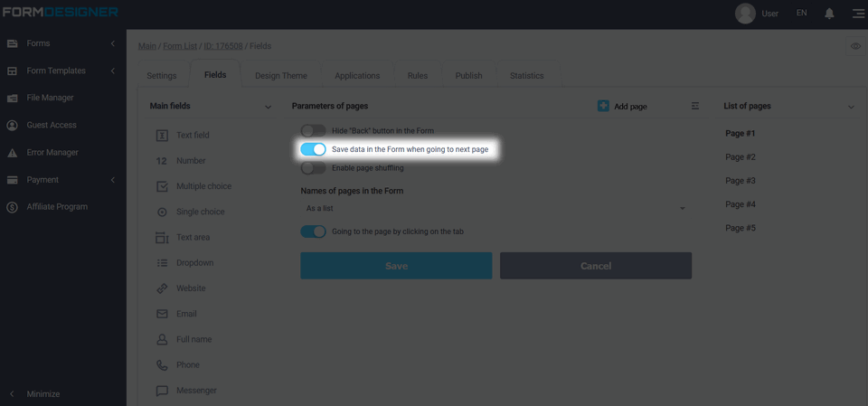
Task: Click the Forms sidebar icon
Action: pos(12,43)
